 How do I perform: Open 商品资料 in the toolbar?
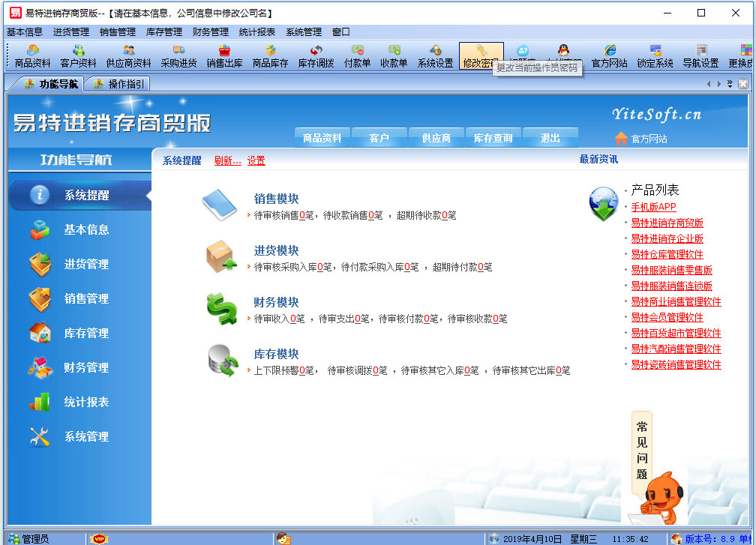[x=33, y=56]
